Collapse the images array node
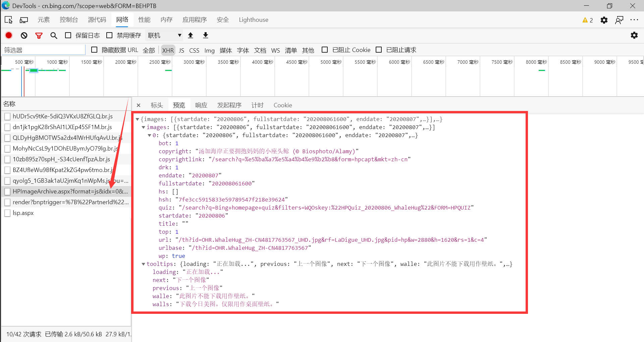This screenshot has width=644, height=342. (x=144, y=127)
